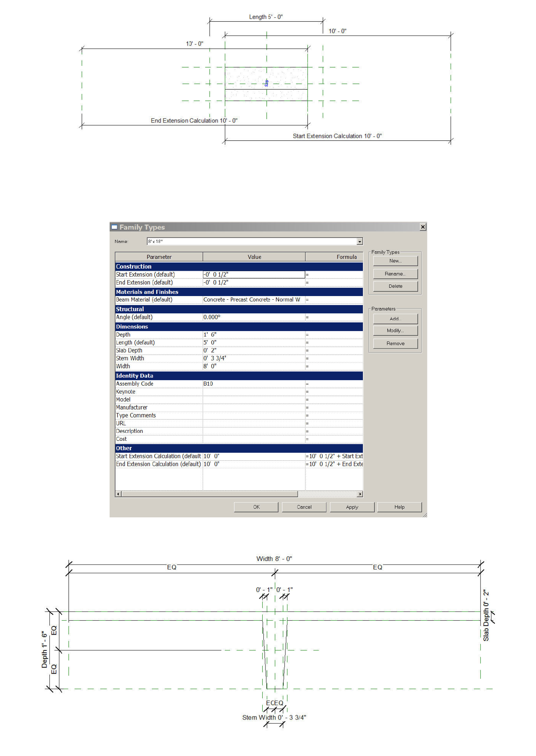Open the Name type dropdown
This screenshot has width=536, height=756.
[360, 242]
